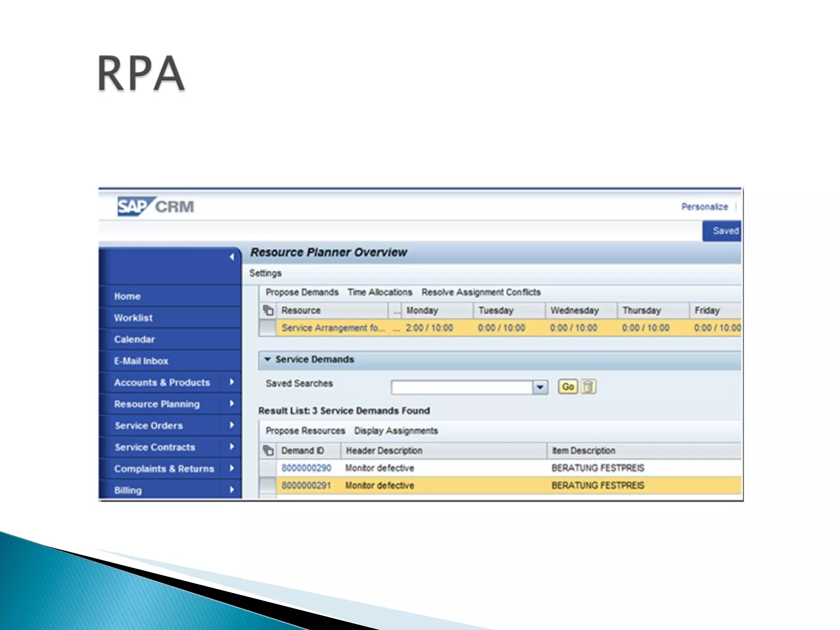Collapse the Service Demands section

coord(268,359)
